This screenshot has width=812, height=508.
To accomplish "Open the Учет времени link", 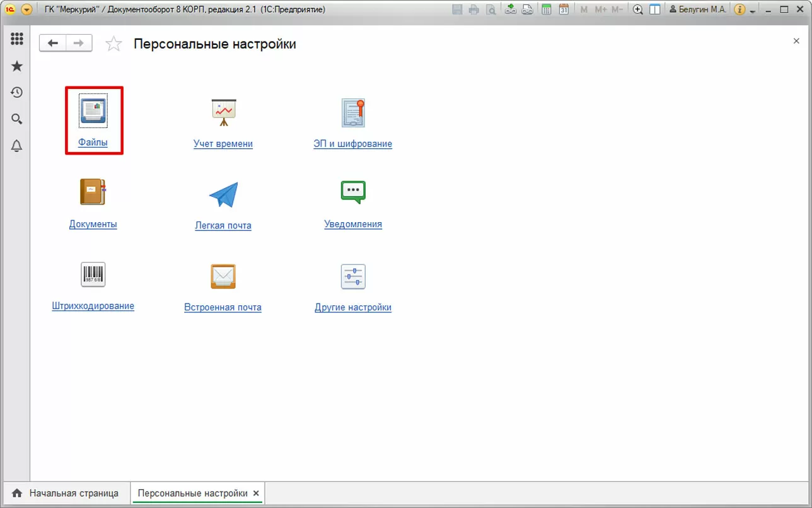I will click(223, 144).
